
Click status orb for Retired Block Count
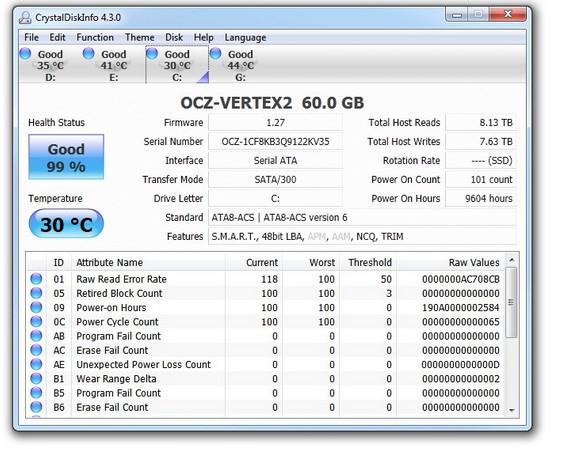click(36, 293)
